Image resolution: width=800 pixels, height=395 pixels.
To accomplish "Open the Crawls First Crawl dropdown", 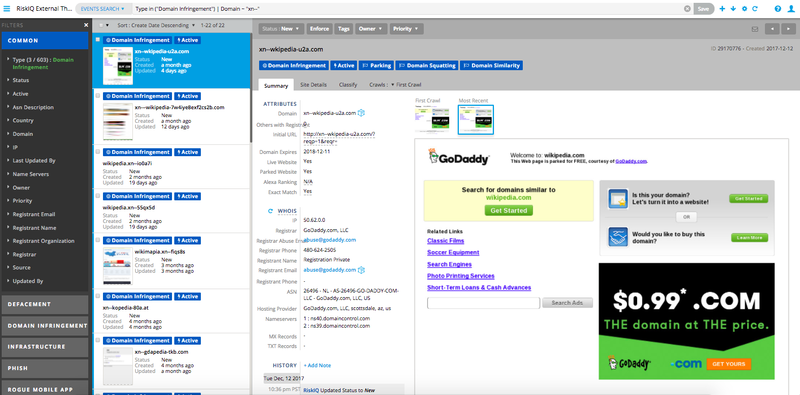I will point(395,85).
